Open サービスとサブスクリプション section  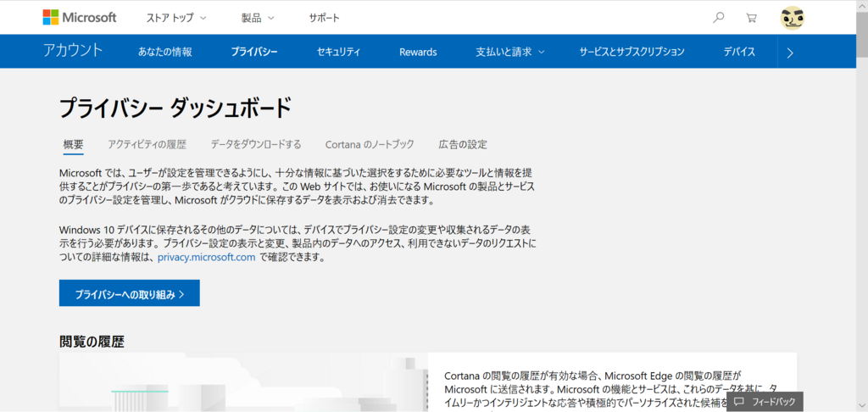point(632,52)
